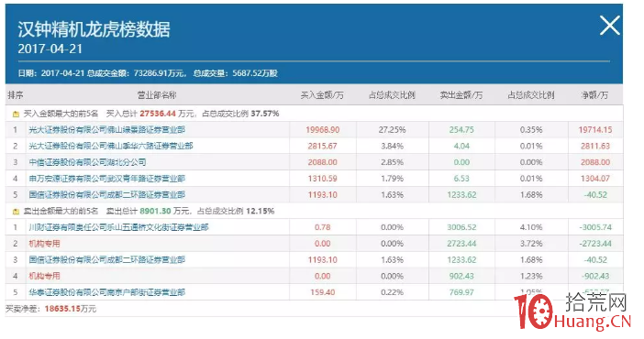Screen dimensions: 644x339
Task: Click the 买入金额/万 column header
Action: tap(322, 95)
